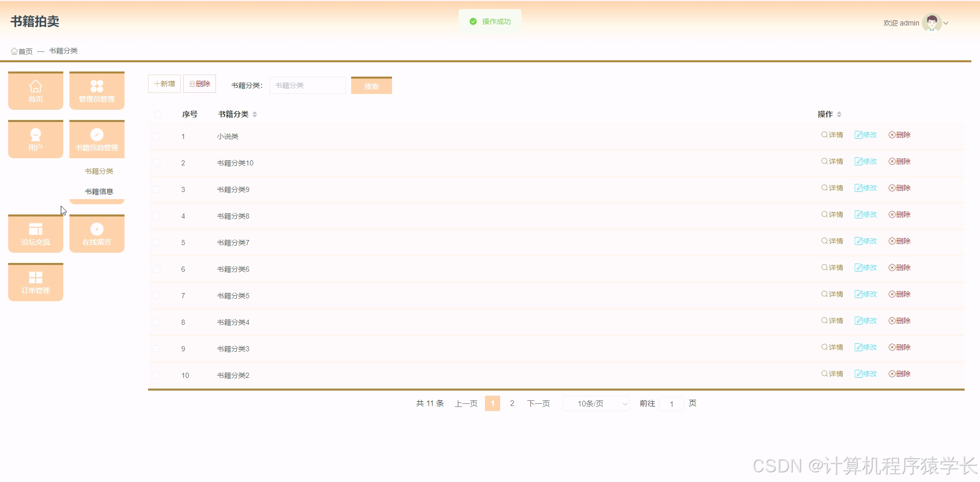This screenshot has width=980, height=482.
Task: View 详情 for 书籍分类8 row
Action: [x=832, y=214]
